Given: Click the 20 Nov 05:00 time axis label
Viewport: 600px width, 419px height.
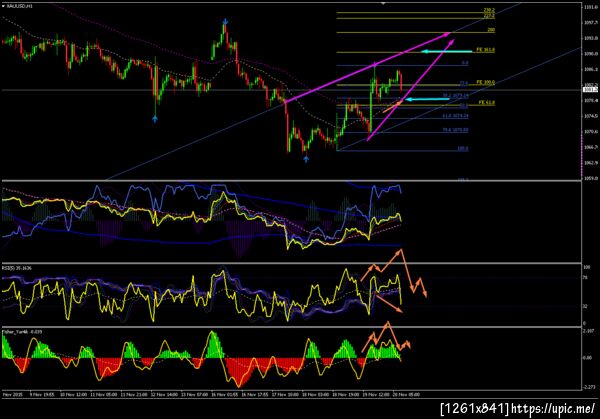Looking at the screenshot, I should (406, 394).
